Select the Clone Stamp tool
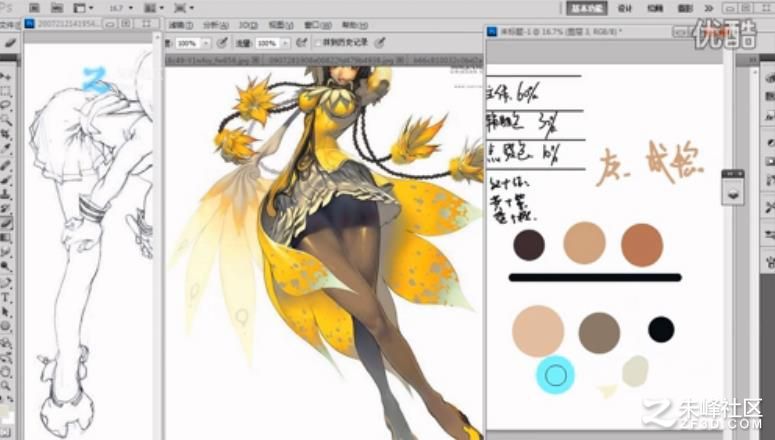Image resolution: width=775 pixels, height=440 pixels. pyautogui.click(x=6, y=194)
